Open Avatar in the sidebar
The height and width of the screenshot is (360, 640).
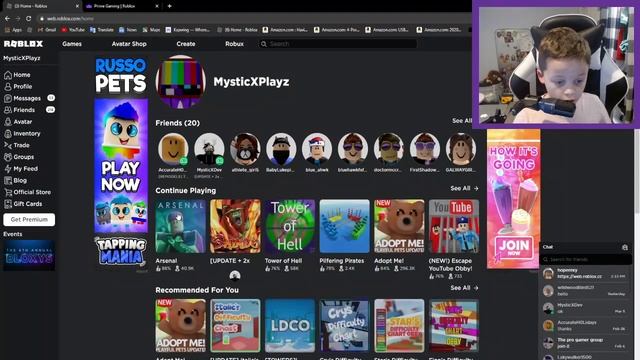[x=18, y=122]
